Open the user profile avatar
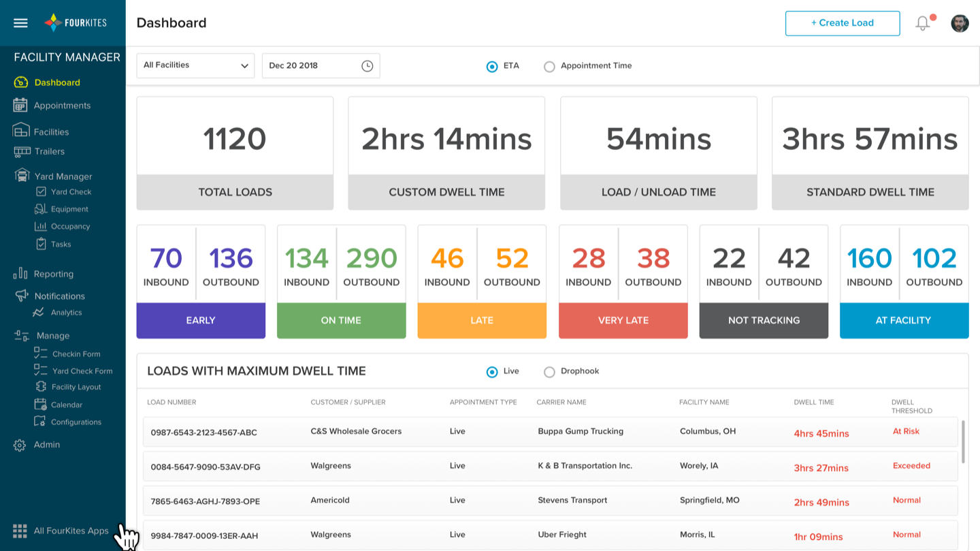The width and height of the screenshot is (980, 551). click(960, 23)
